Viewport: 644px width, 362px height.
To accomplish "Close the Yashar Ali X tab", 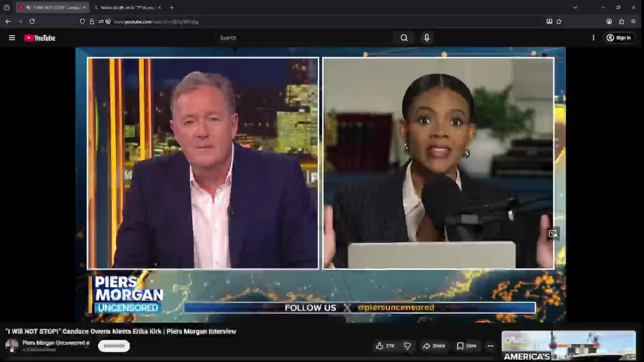I will pyautogui.click(x=159, y=8).
